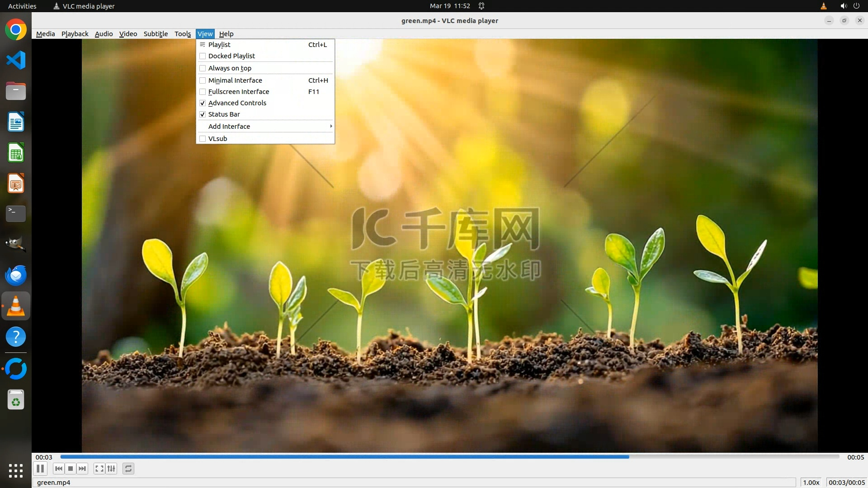The image size is (868, 488).
Task: Pause the video playback
Action: pos(40,469)
